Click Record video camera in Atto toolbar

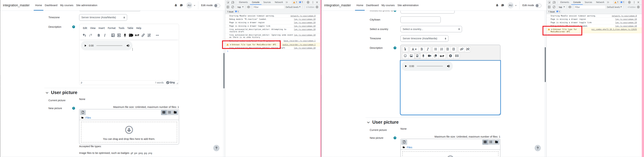[x=430, y=56]
